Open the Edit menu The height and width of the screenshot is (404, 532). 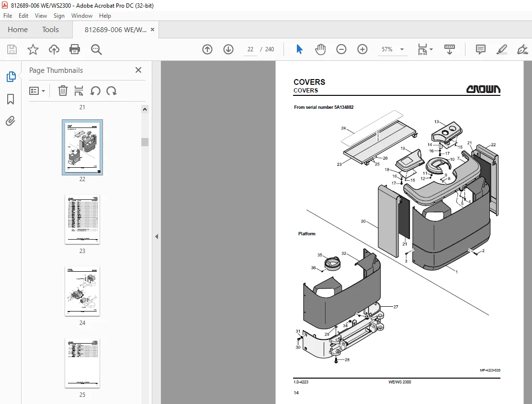click(x=23, y=16)
